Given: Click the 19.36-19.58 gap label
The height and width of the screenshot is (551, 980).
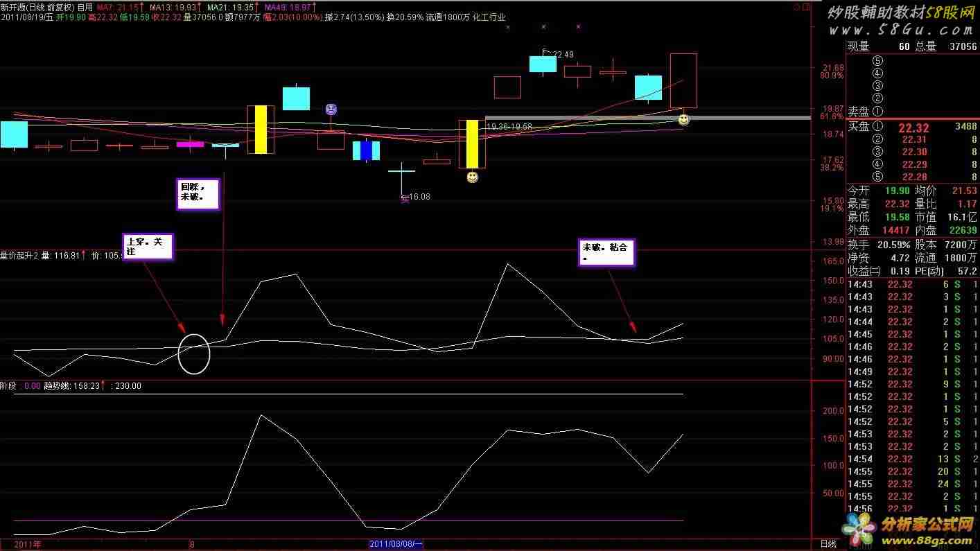Looking at the screenshot, I should (509, 127).
